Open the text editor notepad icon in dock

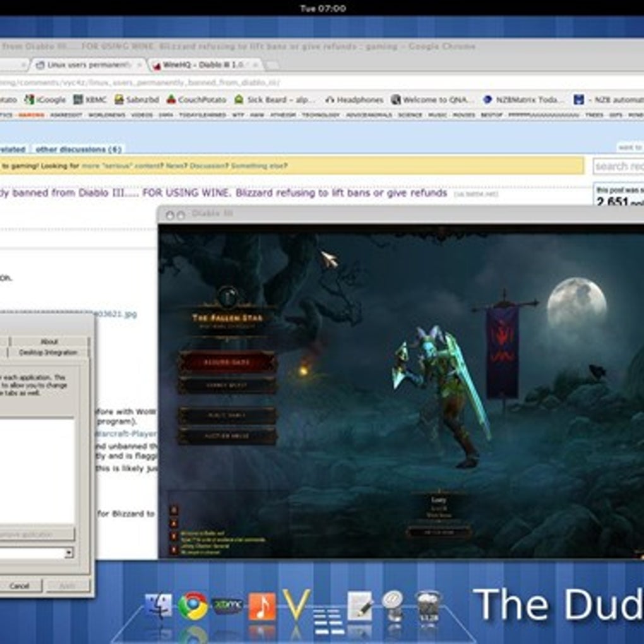click(x=360, y=606)
